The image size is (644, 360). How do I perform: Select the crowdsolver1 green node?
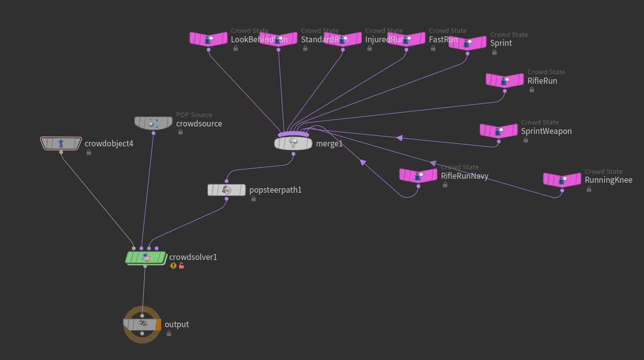[x=145, y=257]
